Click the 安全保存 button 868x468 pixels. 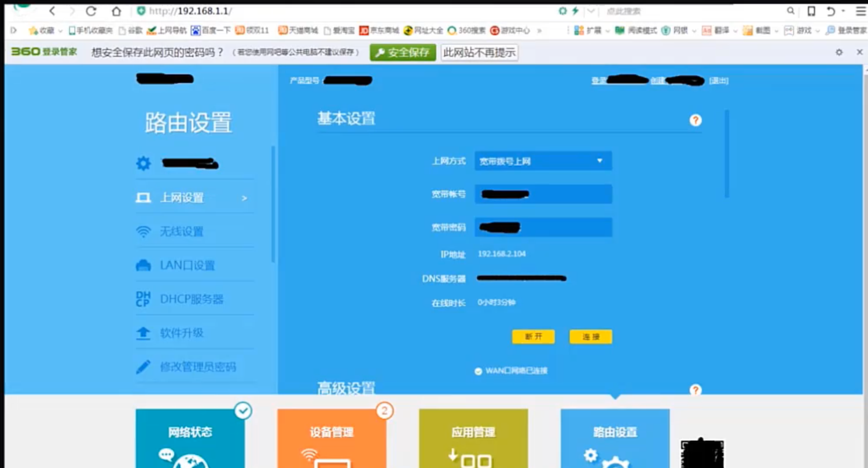coord(403,53)
